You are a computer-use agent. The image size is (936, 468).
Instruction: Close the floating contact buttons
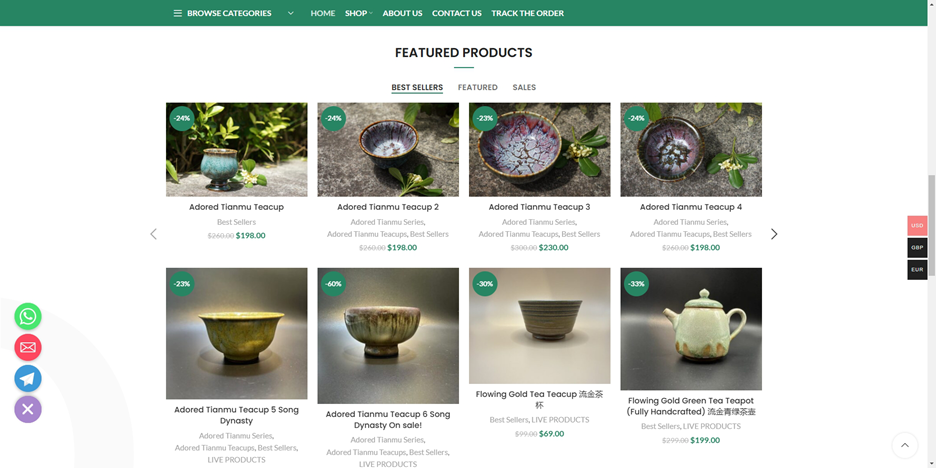[28, 408]
